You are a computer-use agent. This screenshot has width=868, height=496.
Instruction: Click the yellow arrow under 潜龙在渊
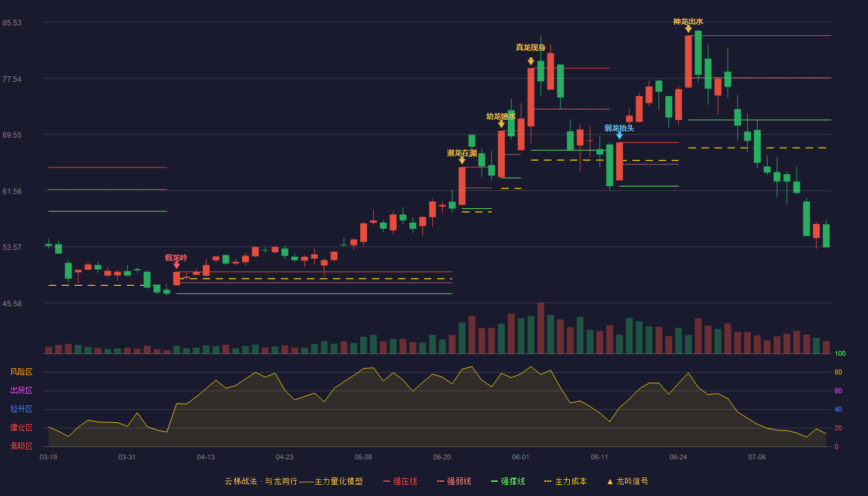pos(462,161)
